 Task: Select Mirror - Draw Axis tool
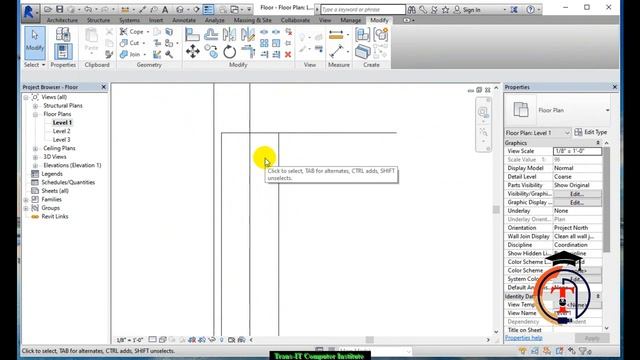(x=247, y=35)
